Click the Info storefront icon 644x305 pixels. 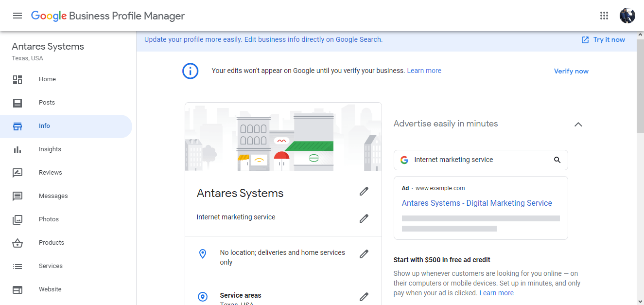click(x=17, y=126)
